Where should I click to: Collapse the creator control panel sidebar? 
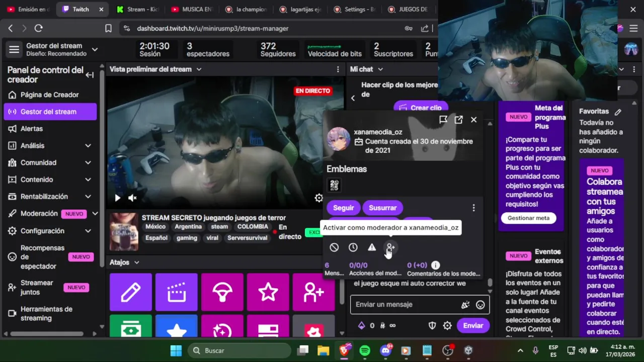(x=90, y=75)
